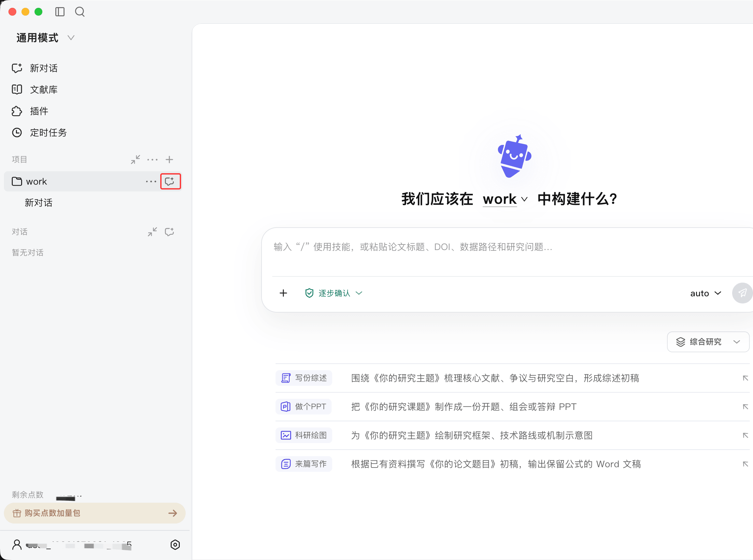The width and height of the screenshot is (753, 560).
Task: Select the 来篇写作 suggestion tag
Action: (x=304, y=464)
